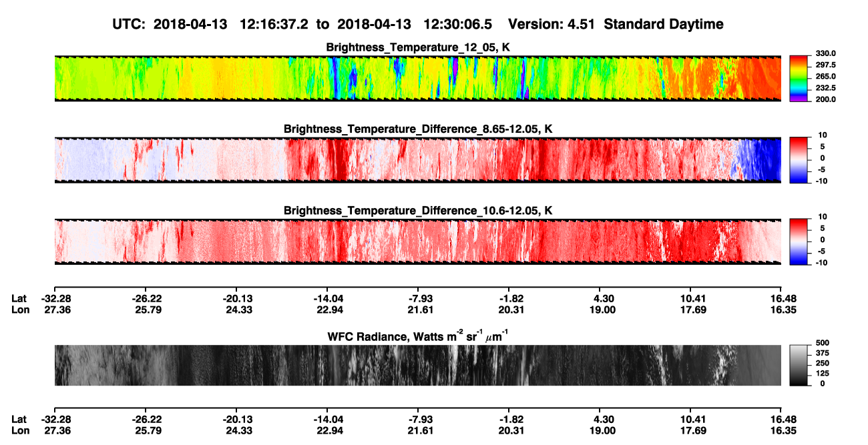Click the grayscale WFC Radiance image strip
868x445 pixels.
pyautogui.click(x=417, y=366)
